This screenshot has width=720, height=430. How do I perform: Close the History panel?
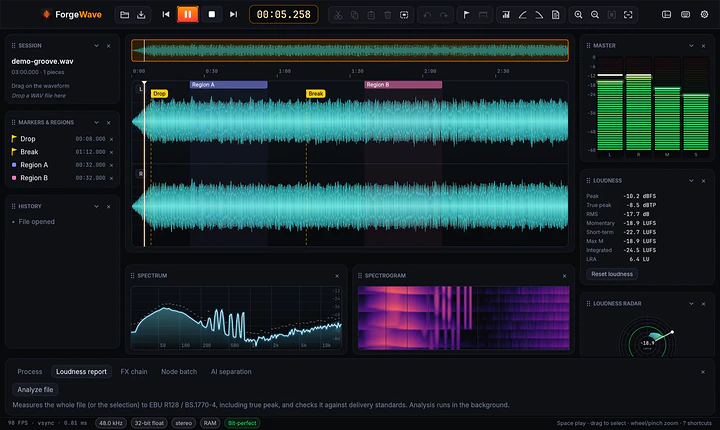tap(109, 207)
